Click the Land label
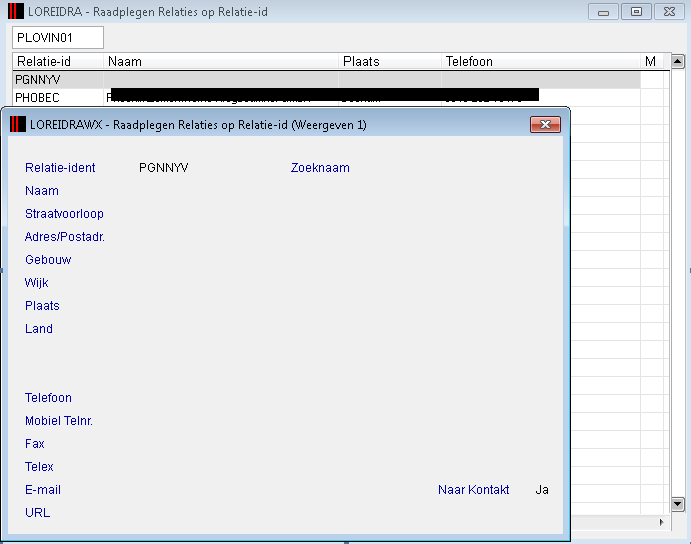The image size is (691, 544). click(x=39, y=329)
